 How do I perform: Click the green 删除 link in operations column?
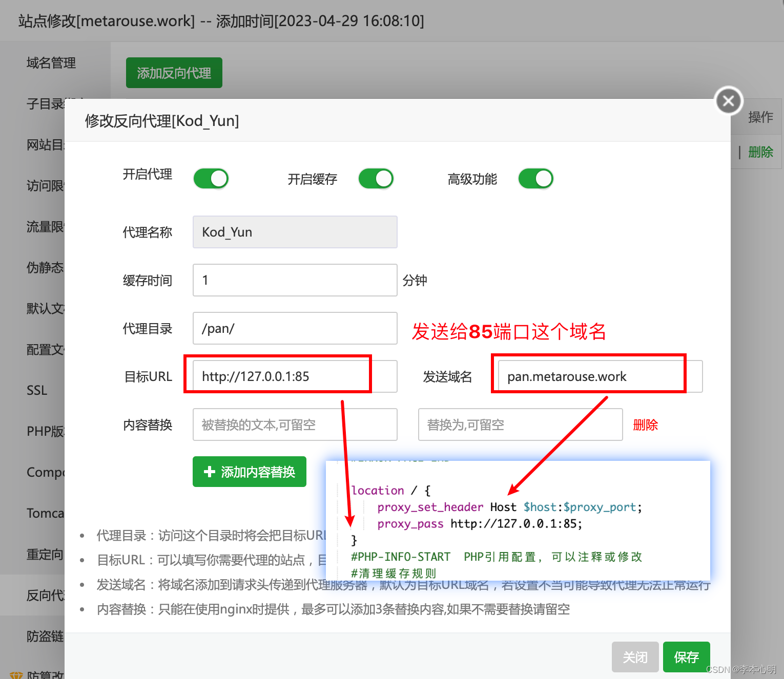pyautogui.click(x=760, y=152)
